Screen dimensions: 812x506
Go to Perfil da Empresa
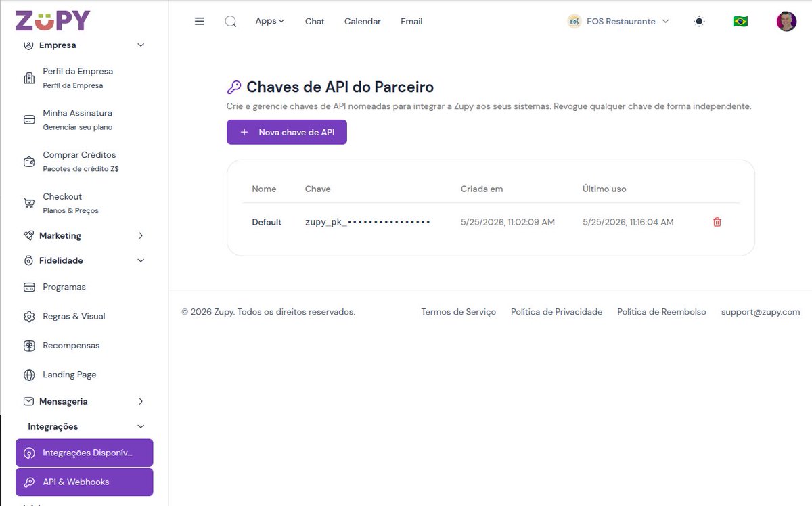[85, 78]
